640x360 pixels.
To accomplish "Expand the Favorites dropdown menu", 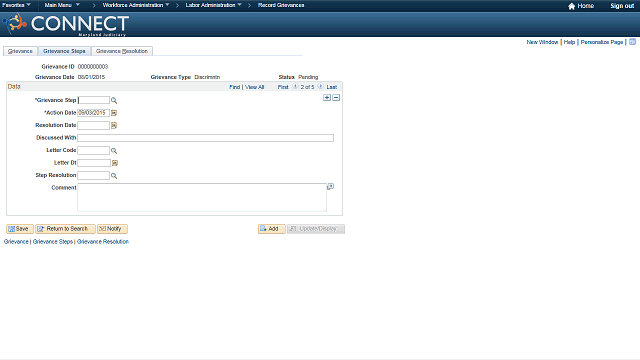I will click(x=16, y=5).
